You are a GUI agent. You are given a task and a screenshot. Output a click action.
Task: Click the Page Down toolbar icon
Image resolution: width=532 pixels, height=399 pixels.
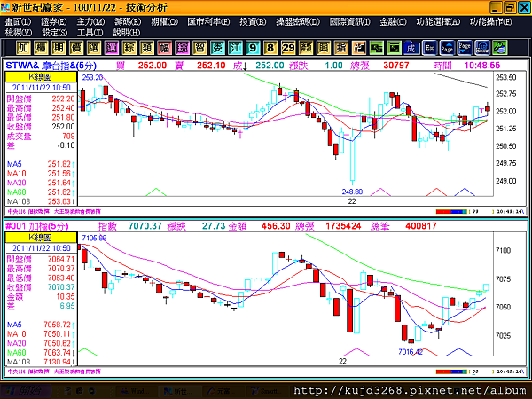465,48
